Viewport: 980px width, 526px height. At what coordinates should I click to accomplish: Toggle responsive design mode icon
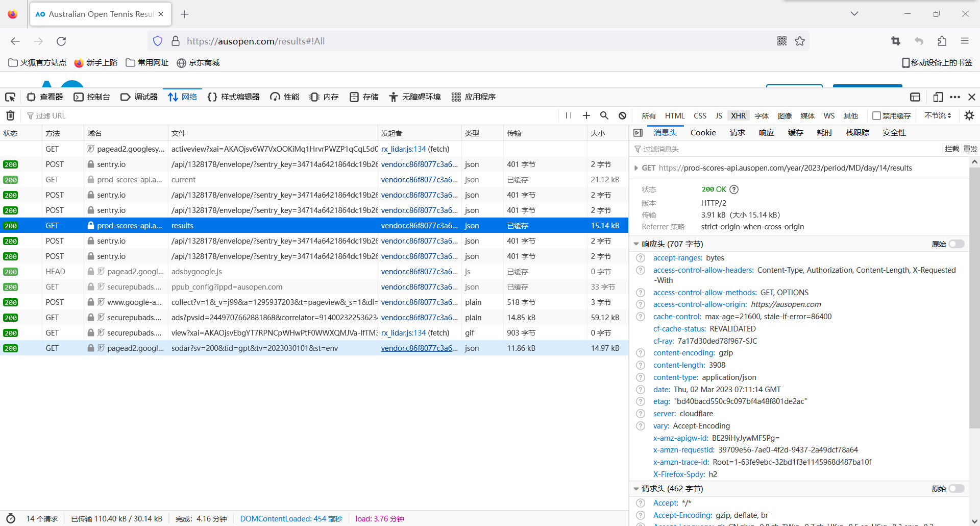938,97
